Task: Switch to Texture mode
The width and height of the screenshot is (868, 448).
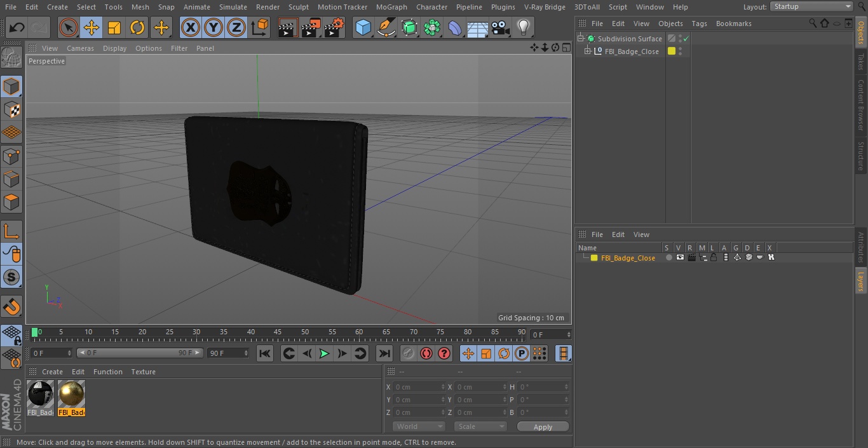Action: point(11,109)
